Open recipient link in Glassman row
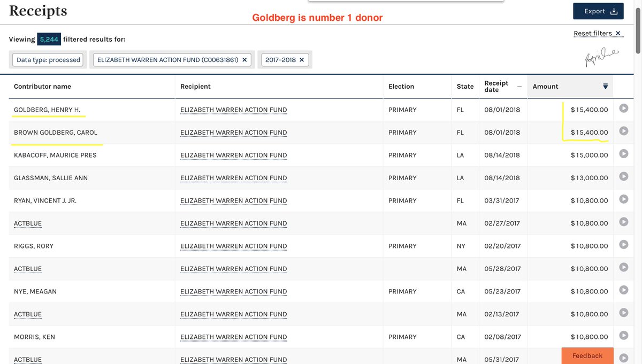The height and width of the screenshot is (364, 642). tap(233, 178)
